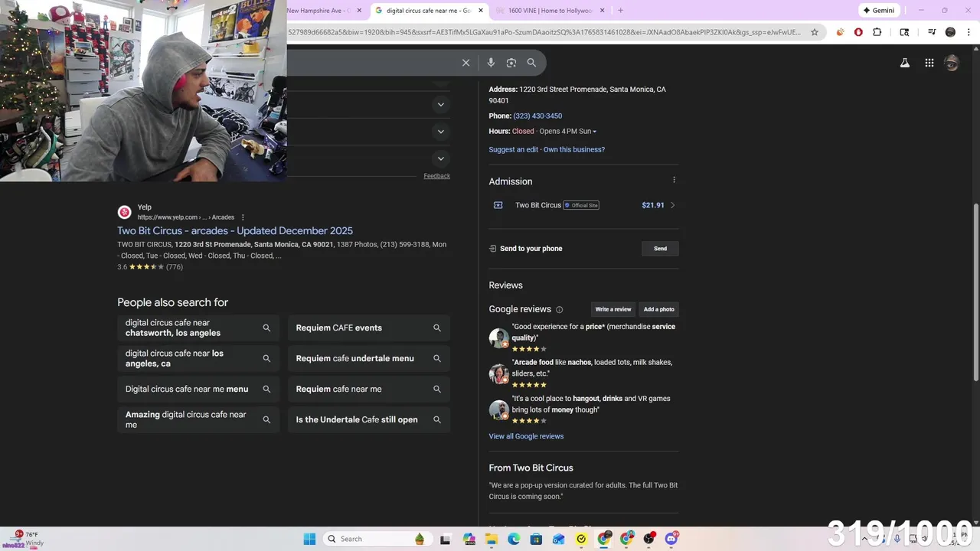Search 'digital circus cafe near chatsworth' suggestion
The width and height of the screenshot is (980, 551).
tap(198, 328)
